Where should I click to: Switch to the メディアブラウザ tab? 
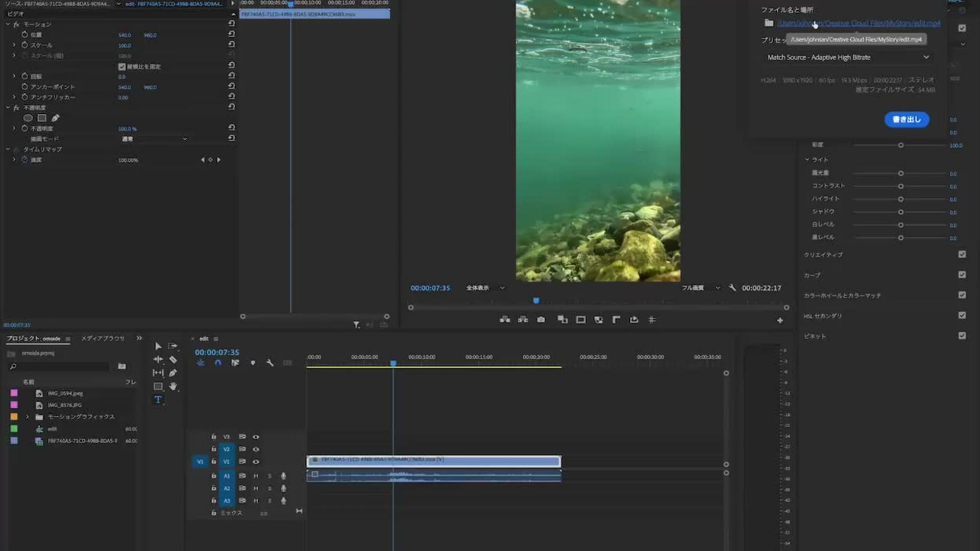(x=103, y=338)
